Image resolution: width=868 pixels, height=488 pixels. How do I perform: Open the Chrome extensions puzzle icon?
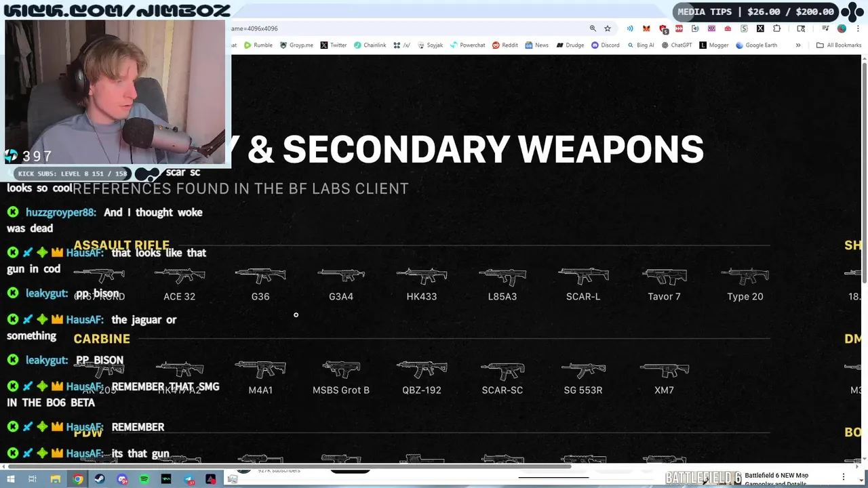[776, 28]
